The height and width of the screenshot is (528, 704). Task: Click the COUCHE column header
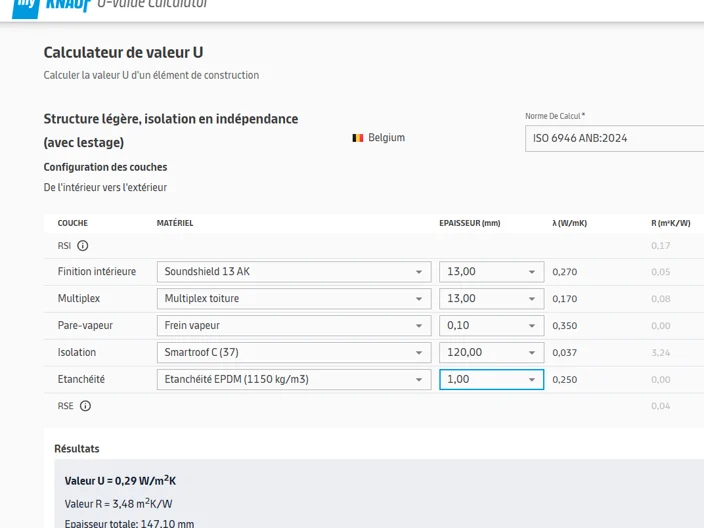[x=73, y=223]
